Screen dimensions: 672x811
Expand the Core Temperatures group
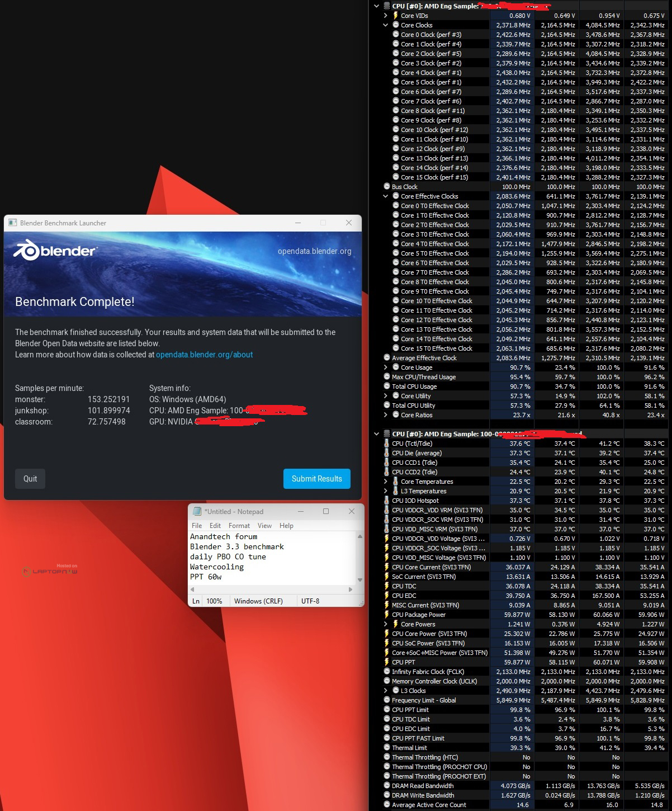pos(386,482)
